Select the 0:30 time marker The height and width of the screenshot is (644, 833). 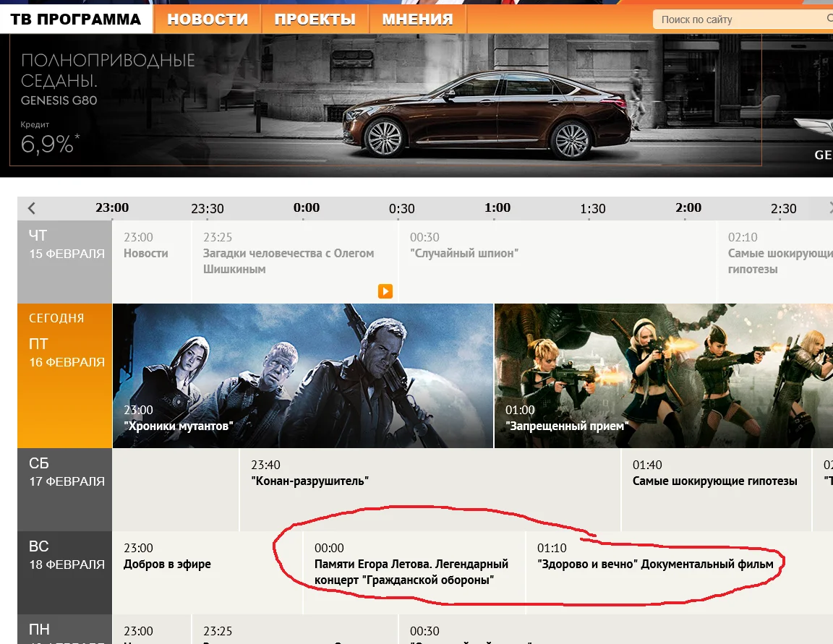coord(401,209)
